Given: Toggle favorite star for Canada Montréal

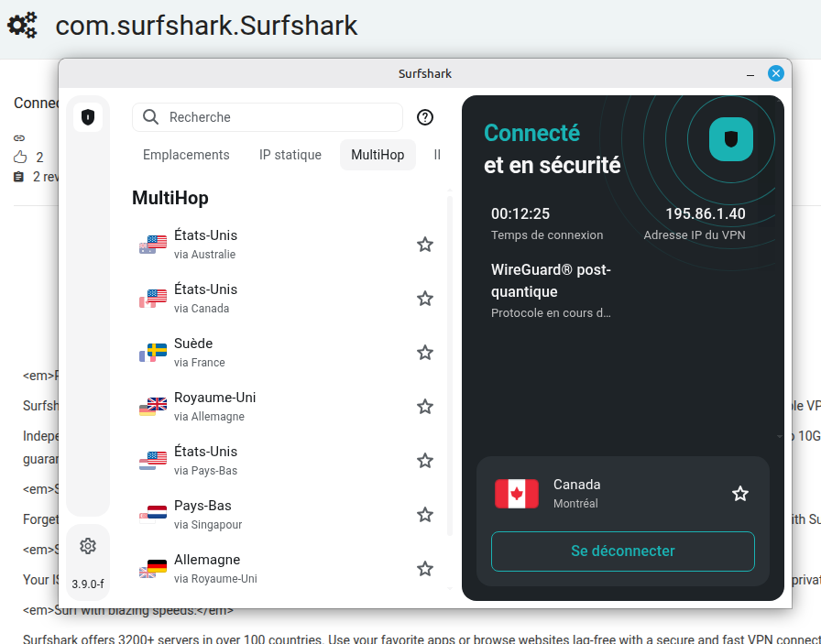Looking at the screenshot, I should pyautogui.click(x=739, y=493).
